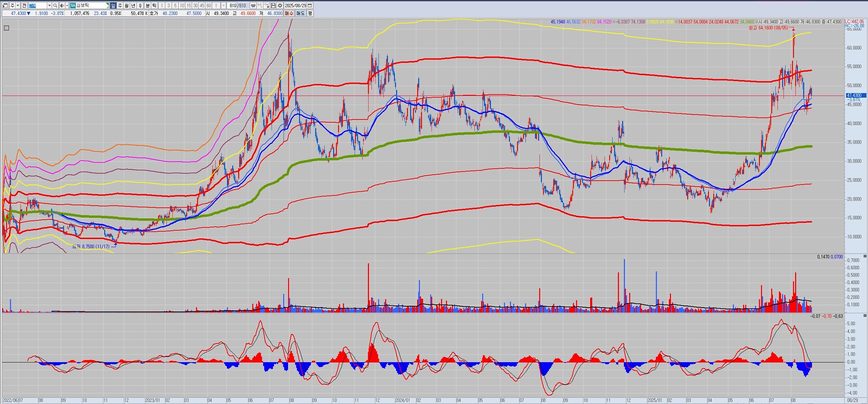Click the small chart menu icon at top-left of chart

coord(6,28)
